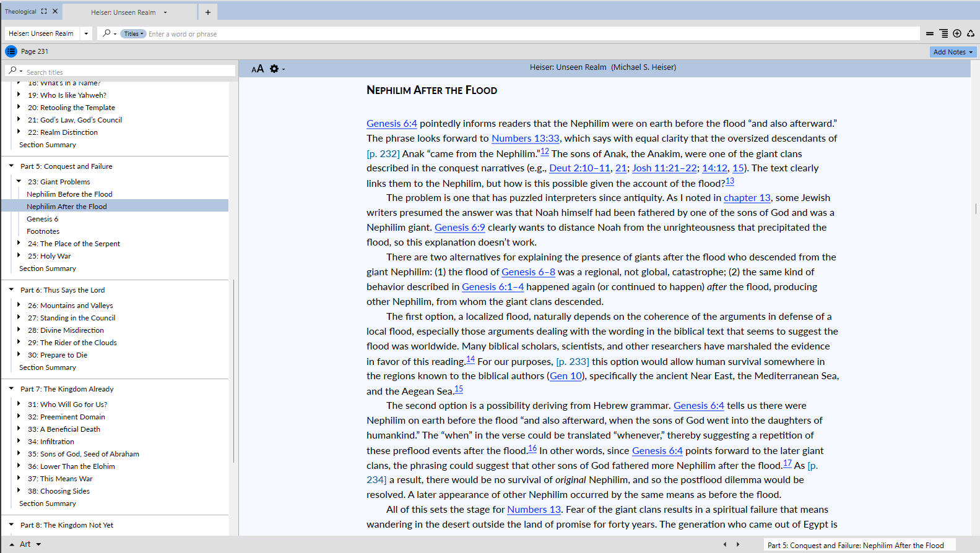Expand chapter 24: The Place of the Serpent
980x553 pixels.
19,243
